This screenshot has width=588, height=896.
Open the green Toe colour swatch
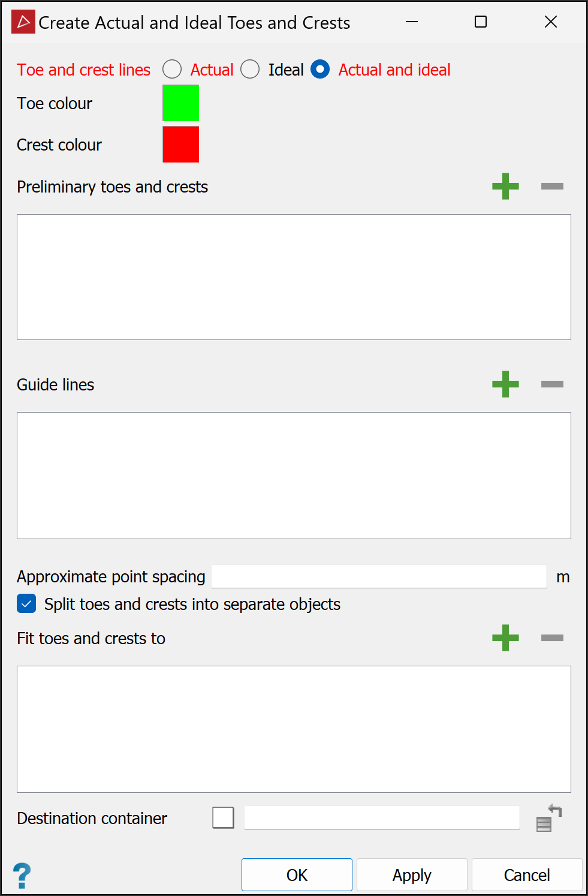pyautogui.click(x=180, y=103)
